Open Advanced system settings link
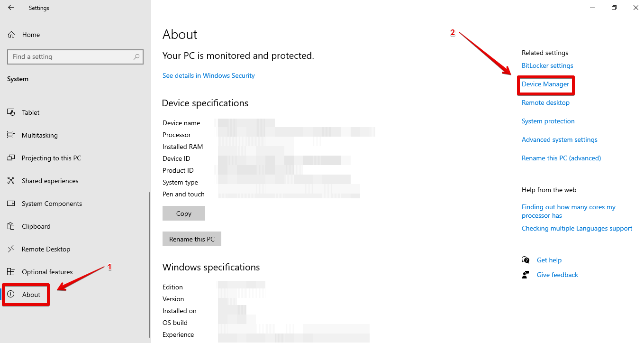The image size is (644, 343). pyautogui.click(x=559, y=139)
